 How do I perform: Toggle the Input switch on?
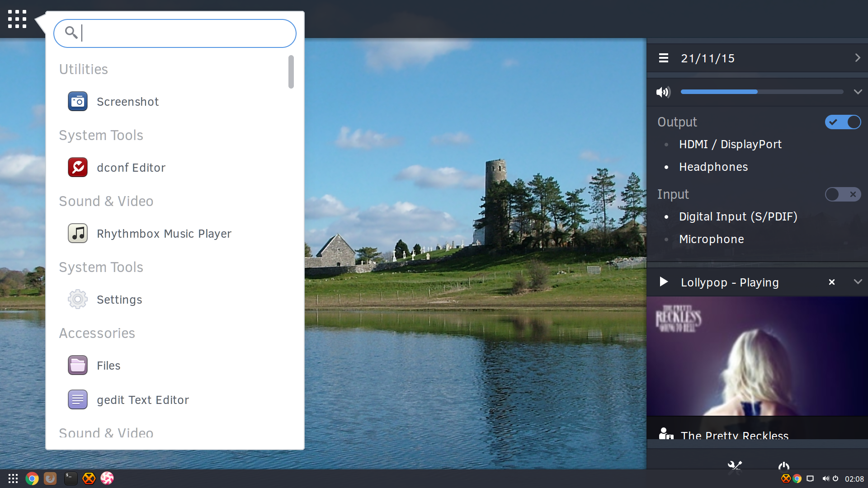pos(843,194)
